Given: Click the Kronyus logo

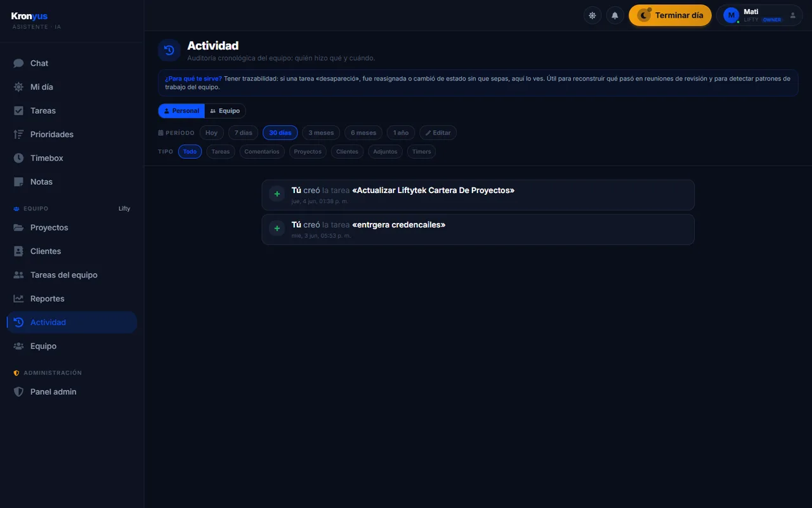Looking at the screenshot, I should tap(29, 16).
